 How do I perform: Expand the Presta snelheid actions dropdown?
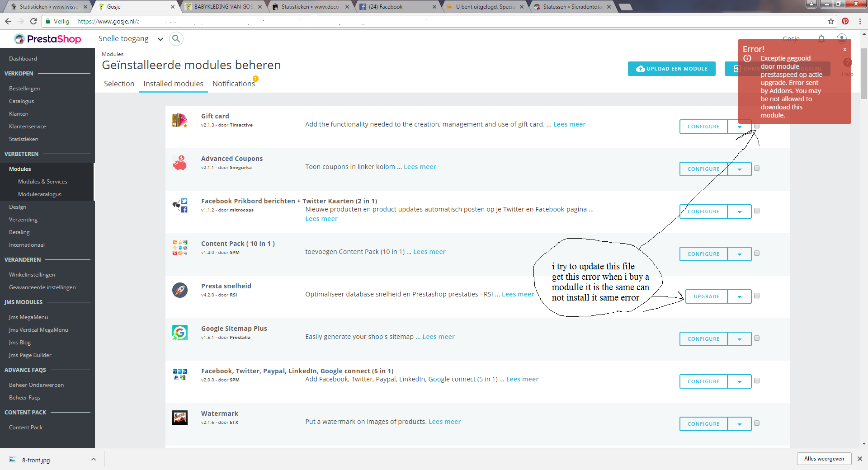coord(740,296)
